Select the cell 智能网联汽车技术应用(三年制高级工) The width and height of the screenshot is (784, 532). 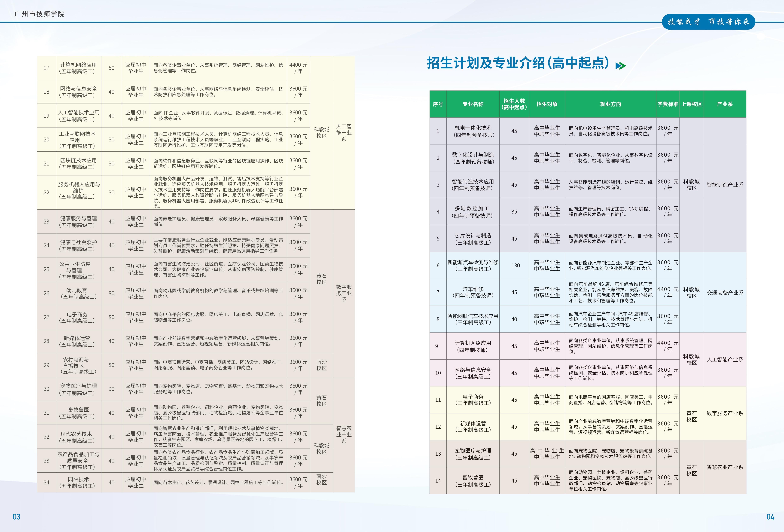point(473,319)
